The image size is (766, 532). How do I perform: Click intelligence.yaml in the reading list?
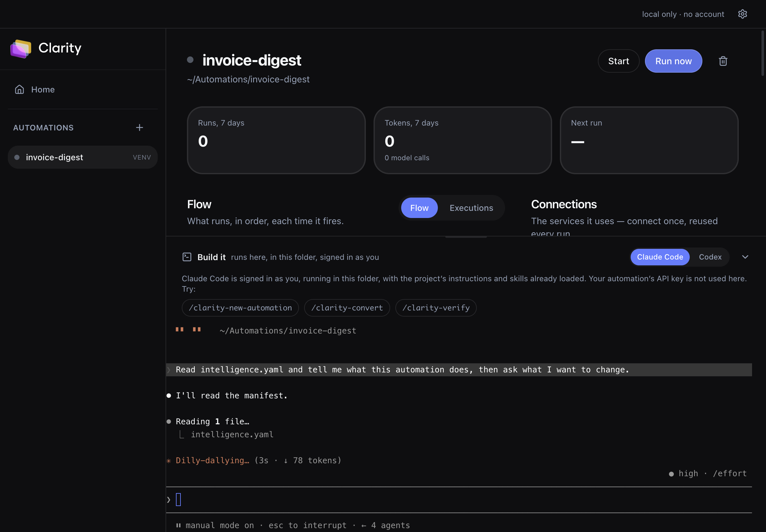pos(232,434)
